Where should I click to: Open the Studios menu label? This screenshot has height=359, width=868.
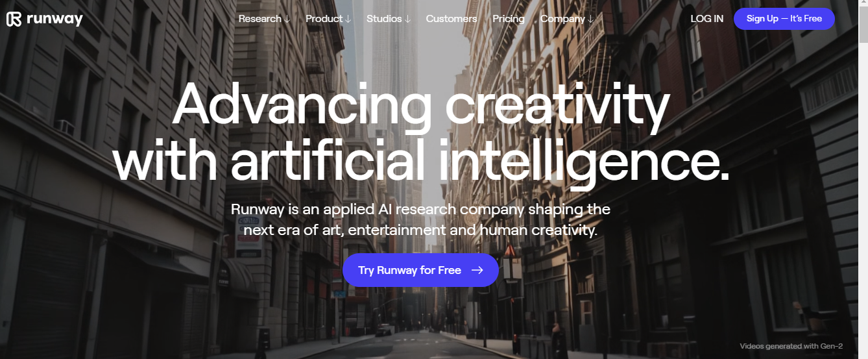pos(384,19)
